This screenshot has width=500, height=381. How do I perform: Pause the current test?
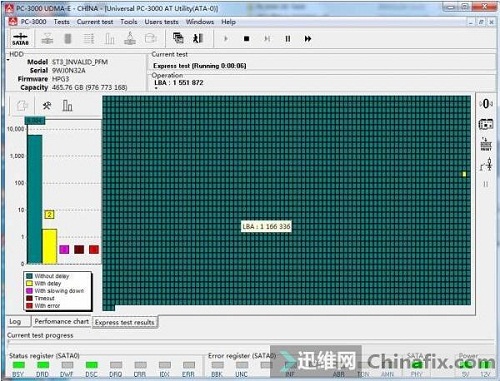point(288,39)
